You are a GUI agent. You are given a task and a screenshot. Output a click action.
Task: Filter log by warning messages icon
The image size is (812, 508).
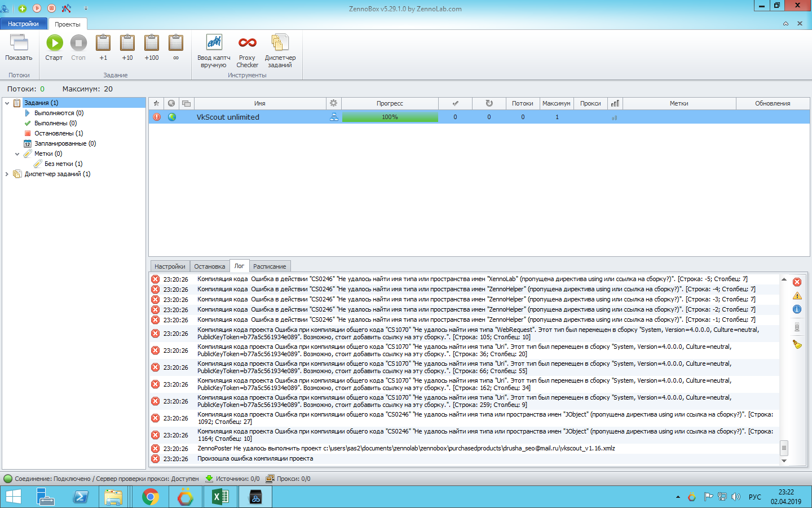pyautogui.click(x=797, y=296)
